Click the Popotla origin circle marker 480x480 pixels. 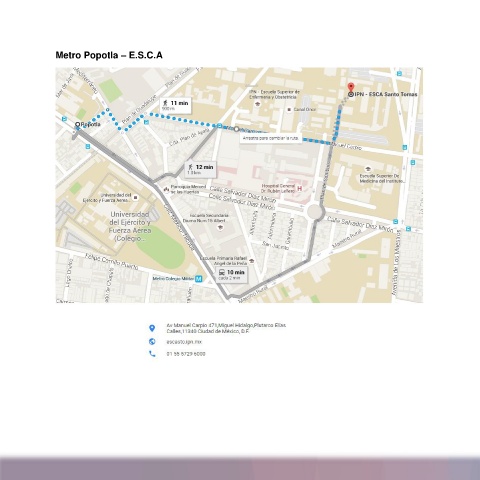point(77,124)
